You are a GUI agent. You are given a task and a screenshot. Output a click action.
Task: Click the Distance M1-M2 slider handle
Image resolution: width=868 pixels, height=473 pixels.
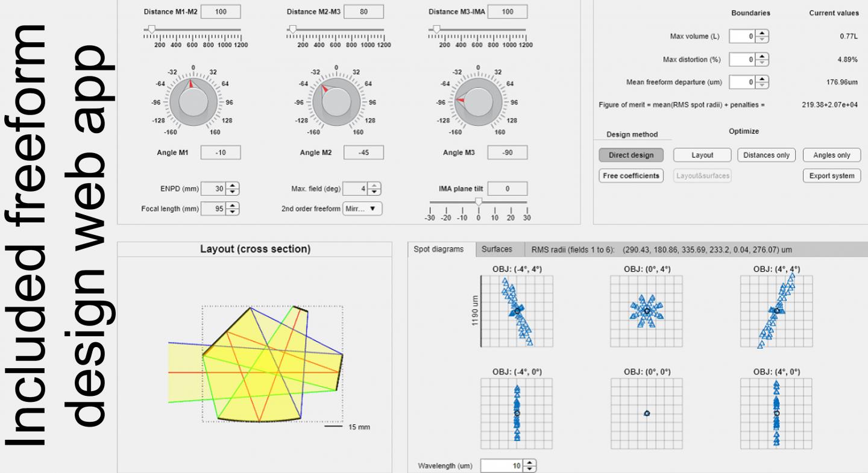[x=151, y=28]
